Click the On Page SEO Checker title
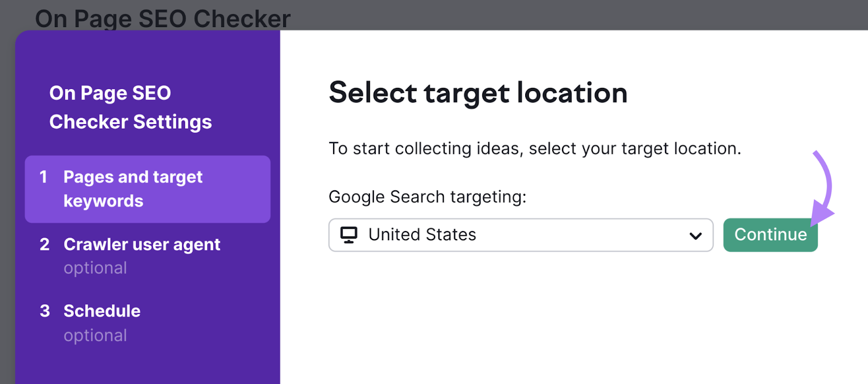 click(163, 18)
